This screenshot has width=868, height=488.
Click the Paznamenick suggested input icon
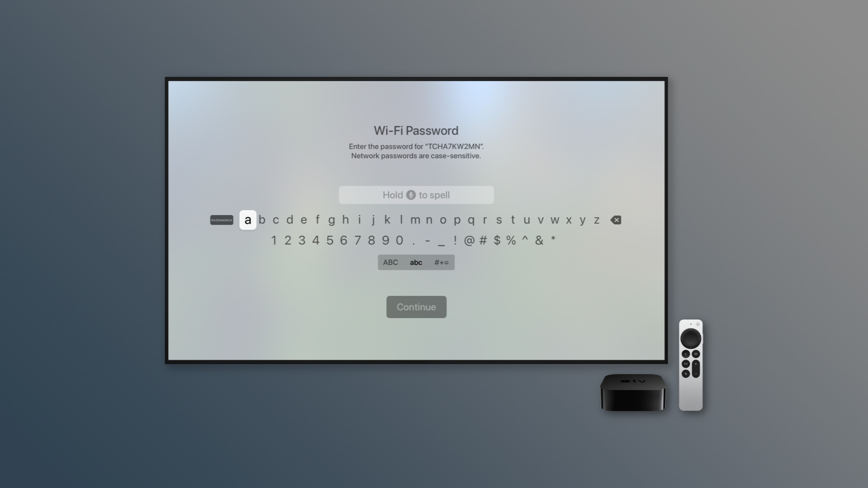click(x=222, y=220)
